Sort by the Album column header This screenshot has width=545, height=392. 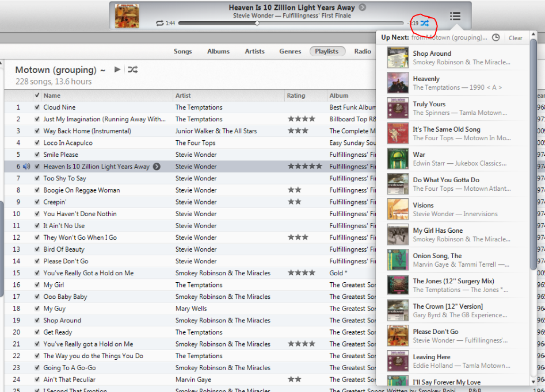click(352, 95)
